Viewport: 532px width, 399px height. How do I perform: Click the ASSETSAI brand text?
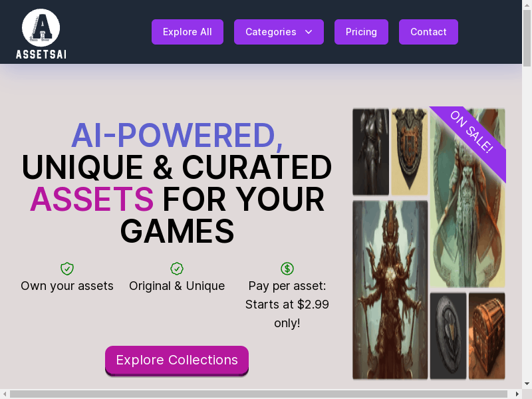tap(41, 55)
